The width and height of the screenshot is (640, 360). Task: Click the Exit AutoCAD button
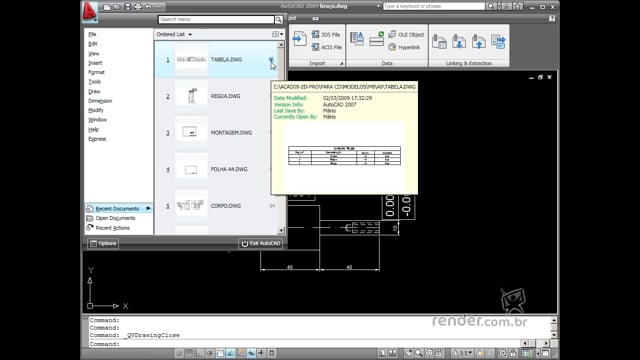click(x=260, y=244)
